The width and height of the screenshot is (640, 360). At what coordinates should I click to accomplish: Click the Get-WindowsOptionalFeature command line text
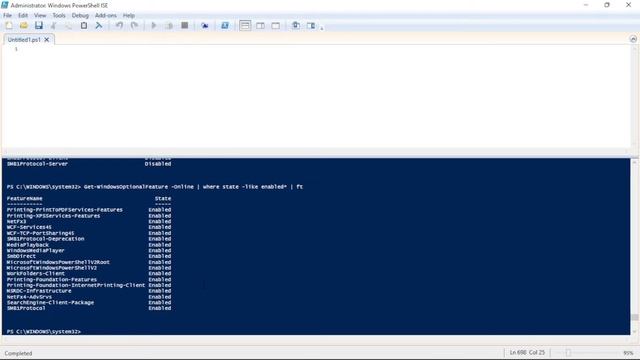[193, 187]
